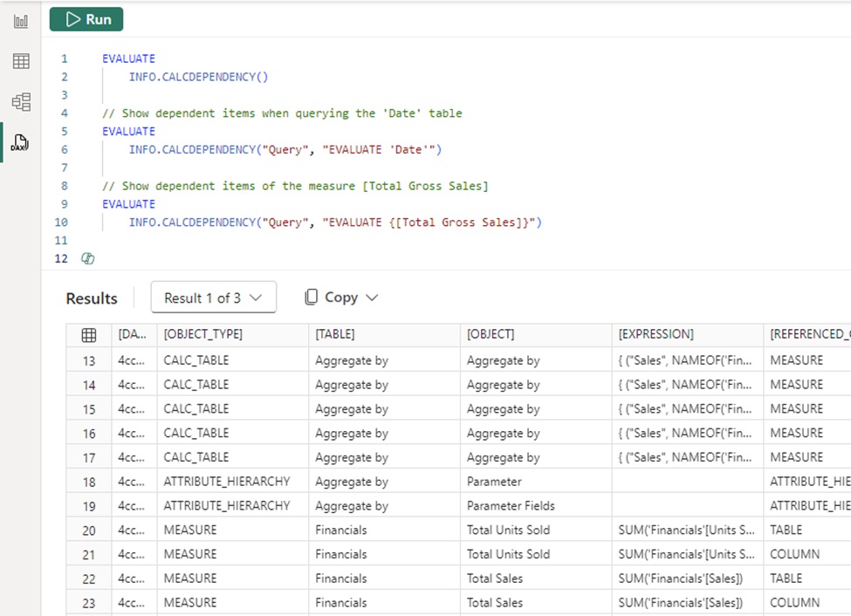Click the [DA... column header

133,334
